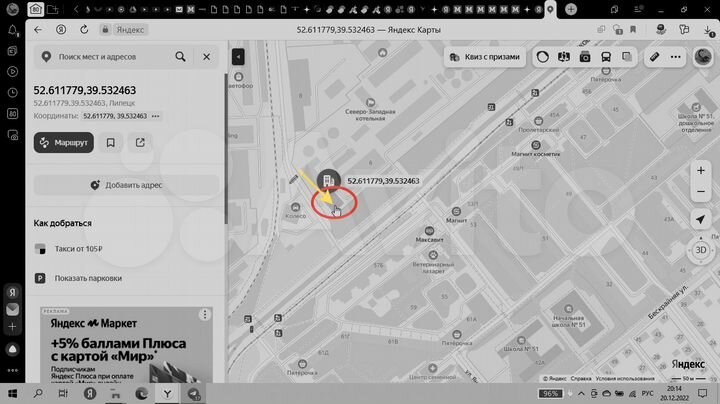Select the Магнит косметик map marker
This screenshot has width=720, height=404.
[x=536, y=146]
